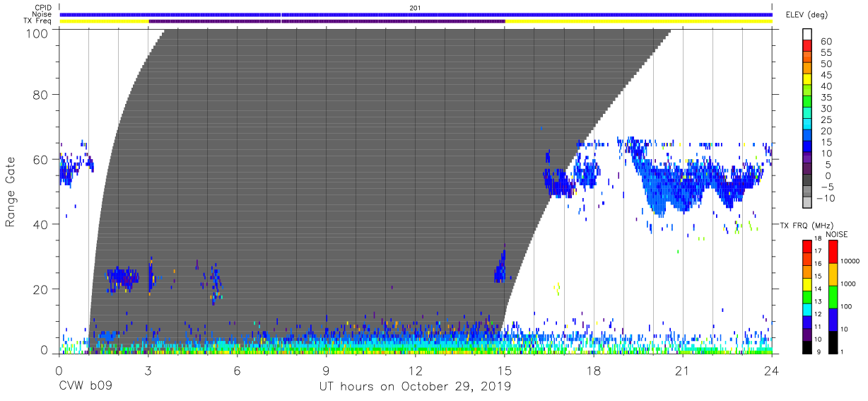Click the 'Noise' row label at top left

tap(43, 14)
